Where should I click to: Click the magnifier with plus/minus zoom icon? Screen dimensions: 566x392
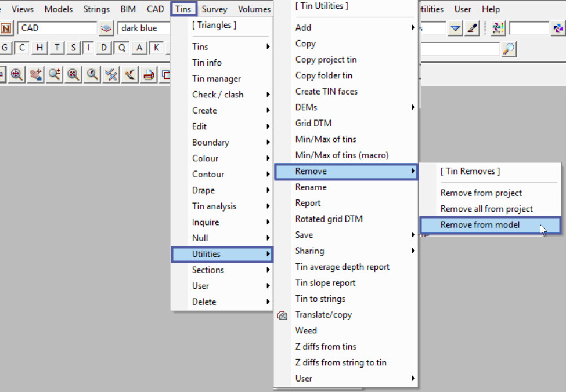55,74
